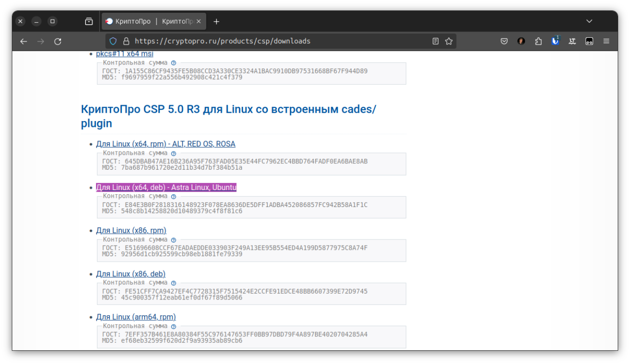Image resolution: width=630 pixels, height=364 pixels.
Task: Click MD5 value 45c900357f12eab61ef0df67f89d5066
Action: tap(182, 297)
